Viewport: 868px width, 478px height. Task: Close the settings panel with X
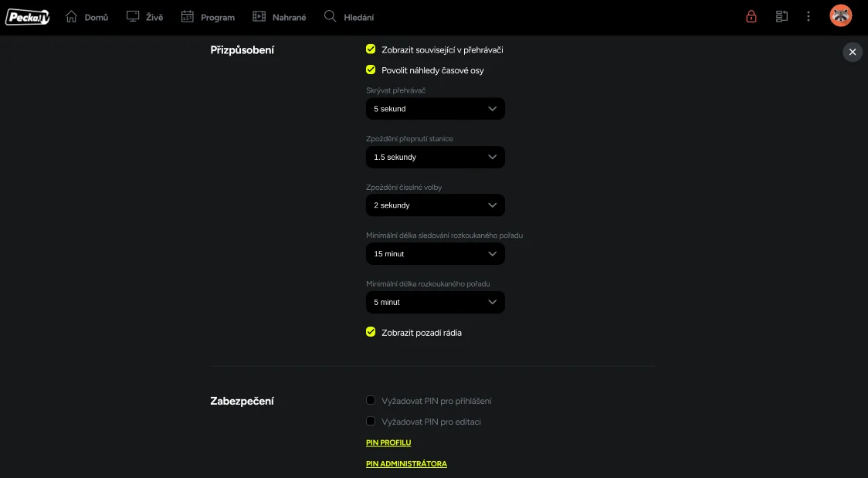tap(852, 52)
